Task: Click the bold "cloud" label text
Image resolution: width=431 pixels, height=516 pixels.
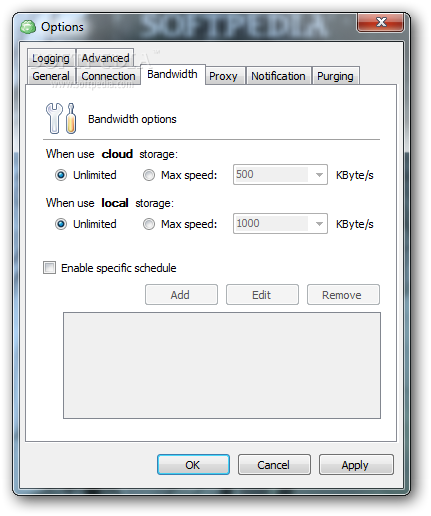Action: (x=117, y=154)
